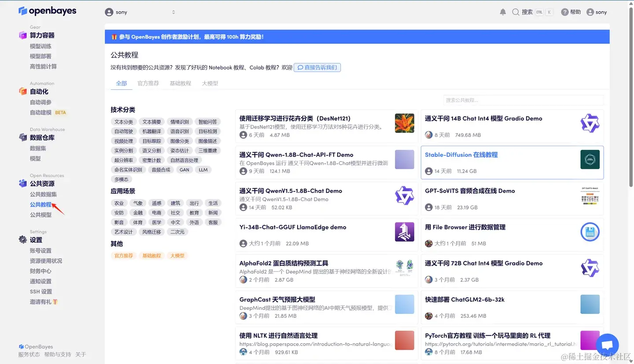This screenshot has width=634, height=364.
Task: Click the creator incentive plan banner
Action: pos(357,37)
